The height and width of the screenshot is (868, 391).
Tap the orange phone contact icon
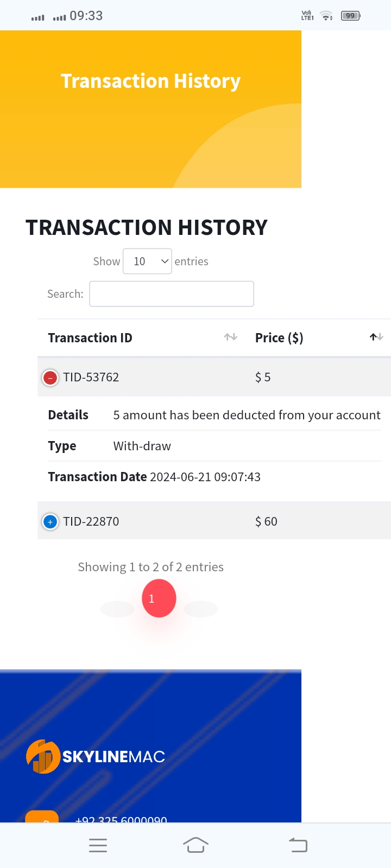click(x=42, y=816)
